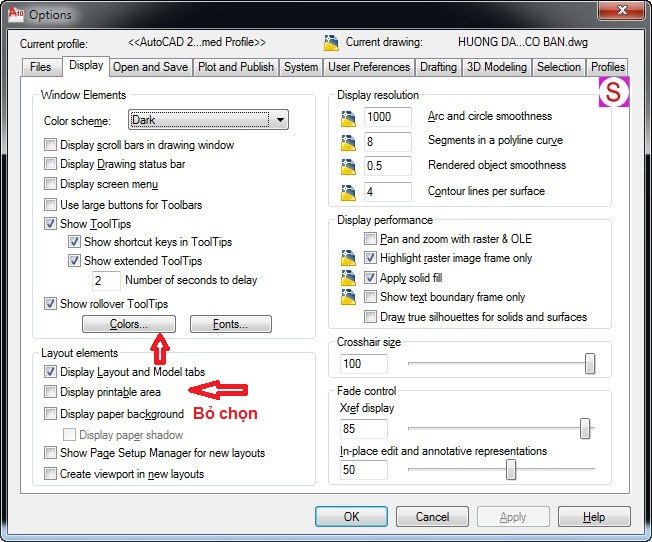This screenshot has height=542, width=652.
Task: Enable Show text boundary frame only
Action: [x=370, y=297]
